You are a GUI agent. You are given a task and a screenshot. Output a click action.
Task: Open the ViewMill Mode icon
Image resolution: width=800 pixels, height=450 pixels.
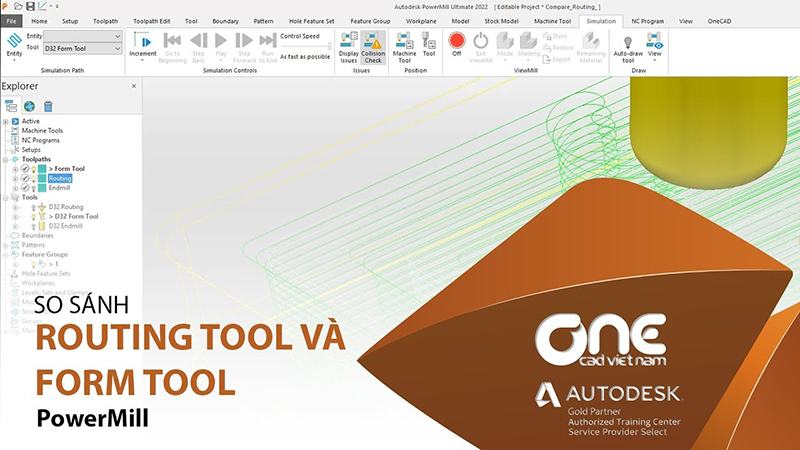pyautogui.click(x=505, y=40)
